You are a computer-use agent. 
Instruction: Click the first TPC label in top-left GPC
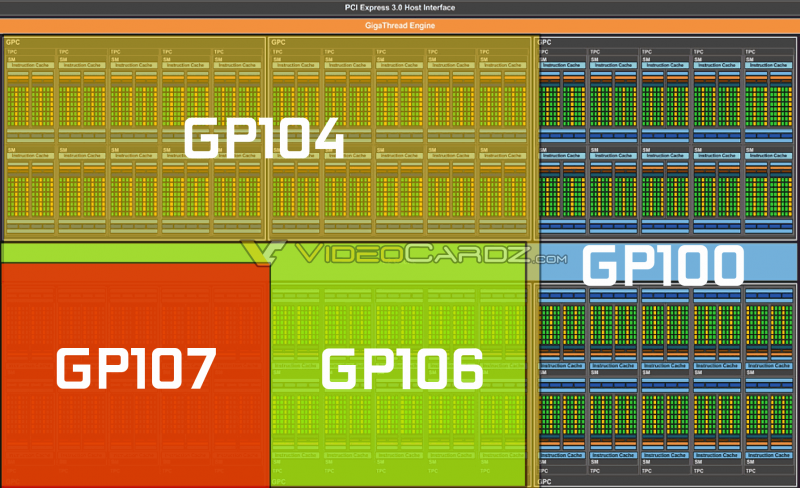pyautogui.click(x=12, y=51)
